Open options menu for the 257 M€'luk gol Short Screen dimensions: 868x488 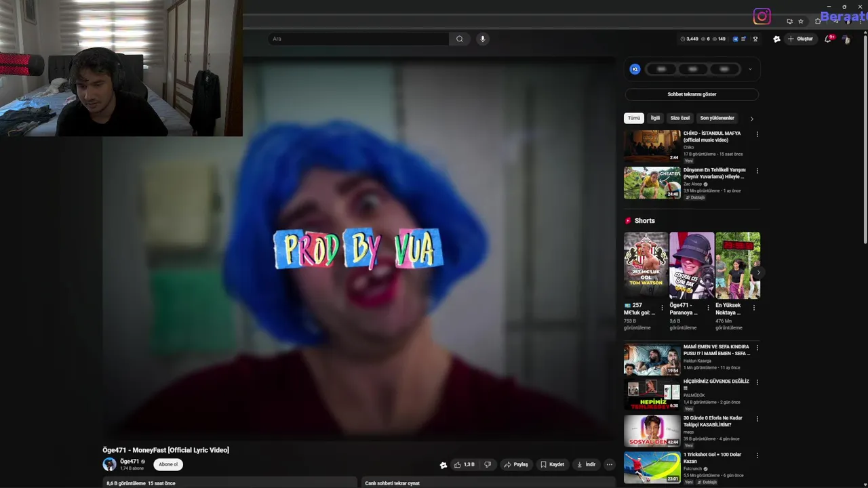coord(662,308)
